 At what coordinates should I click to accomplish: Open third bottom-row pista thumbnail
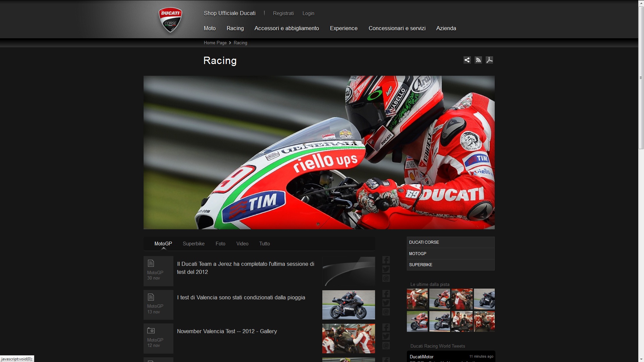pos(462,321)
